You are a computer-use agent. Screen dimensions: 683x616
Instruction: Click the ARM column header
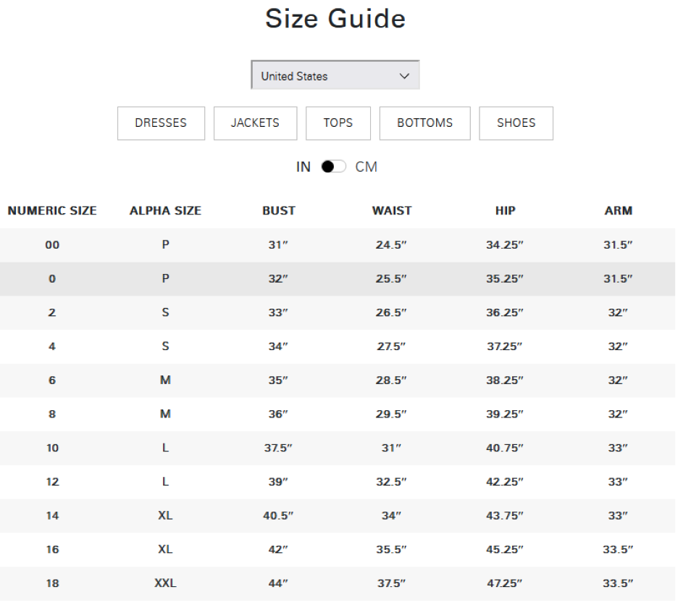tap(618, 211)
